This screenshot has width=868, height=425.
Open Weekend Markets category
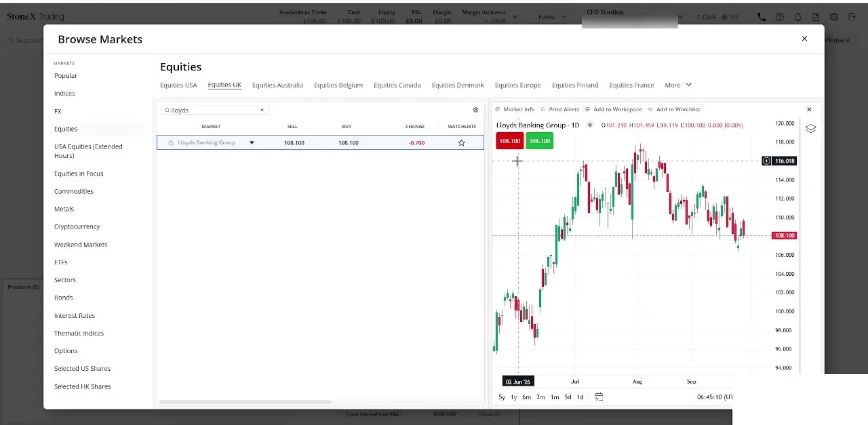pyautogui.click(x=81, y=245)
